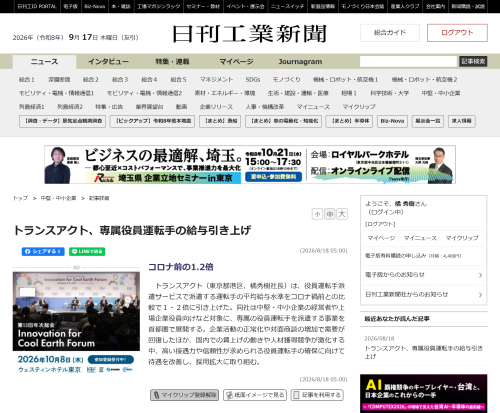
Task: Click the 中堅・中小企業 breadcrumb link
Action: 58,198
